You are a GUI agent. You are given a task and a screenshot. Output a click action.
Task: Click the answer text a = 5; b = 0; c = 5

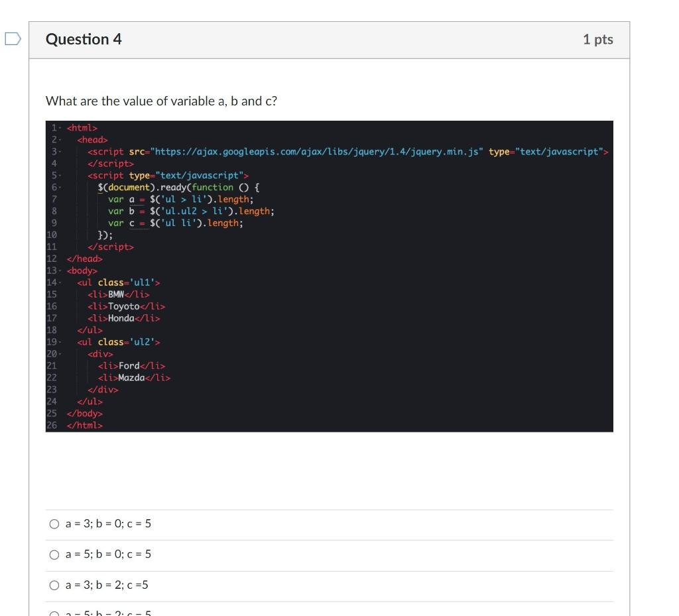tap(106, 554)
